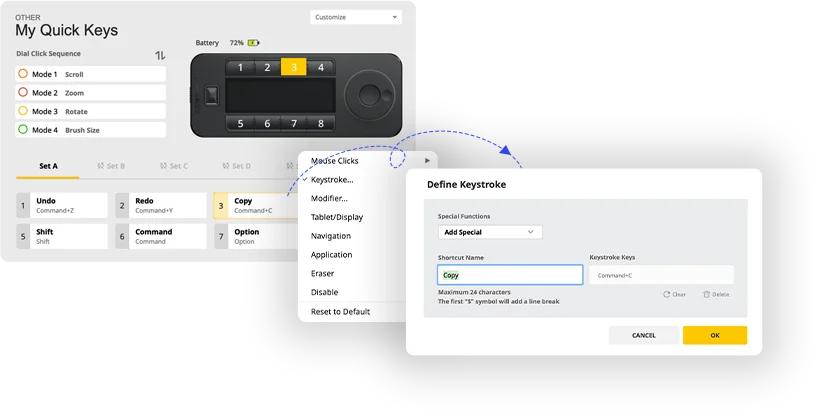Switch to the Set B tab
Screen dimensions: 817x410
tap(110, 166)
